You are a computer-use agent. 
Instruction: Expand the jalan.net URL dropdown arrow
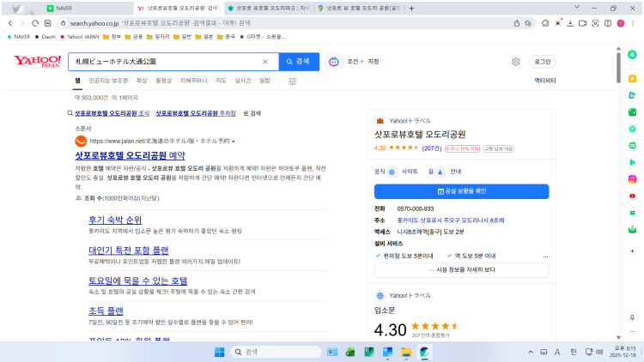233,142
